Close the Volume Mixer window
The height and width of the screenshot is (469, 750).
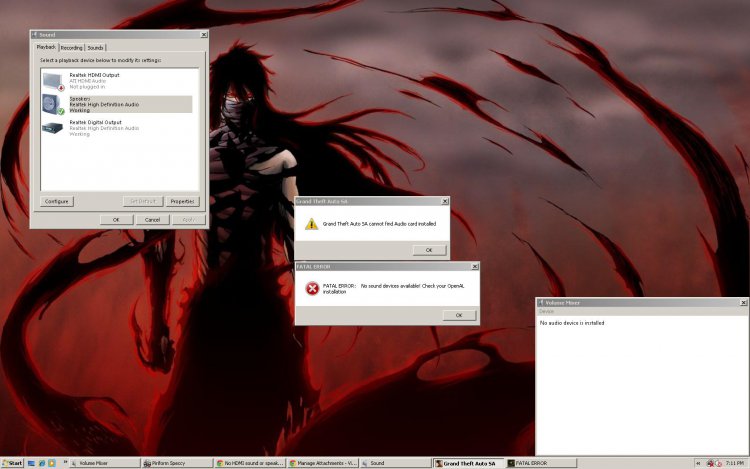(744, 303)
